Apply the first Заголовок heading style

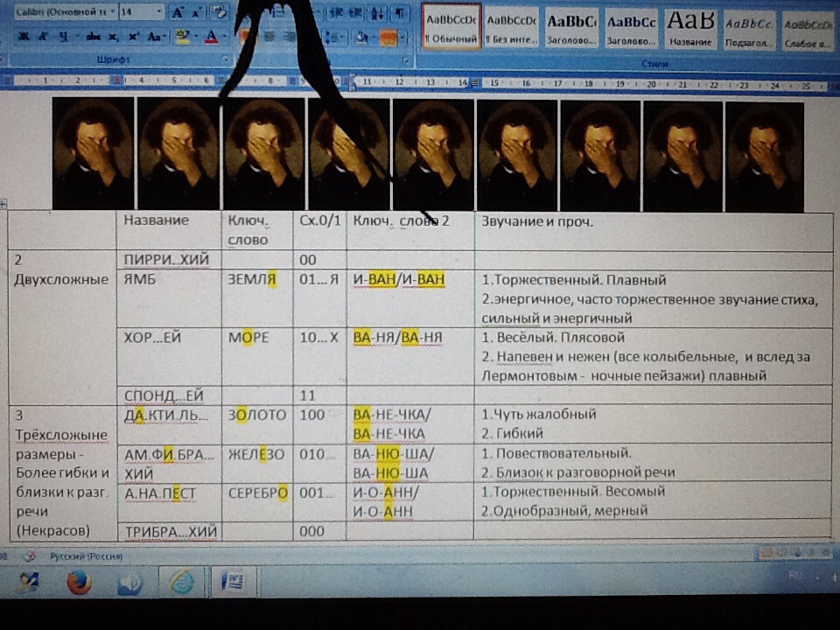pyautogui.click(x=571, y=27)
